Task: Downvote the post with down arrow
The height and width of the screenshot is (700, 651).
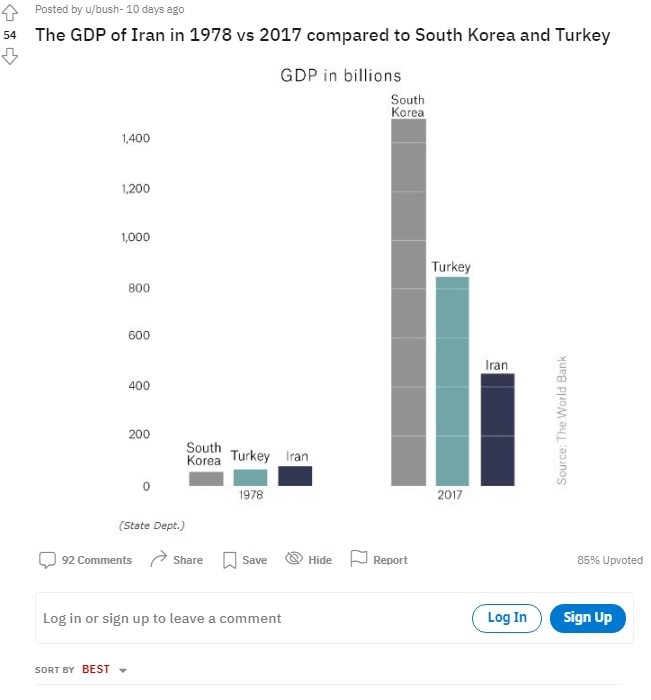Action: tap(10, 56)
